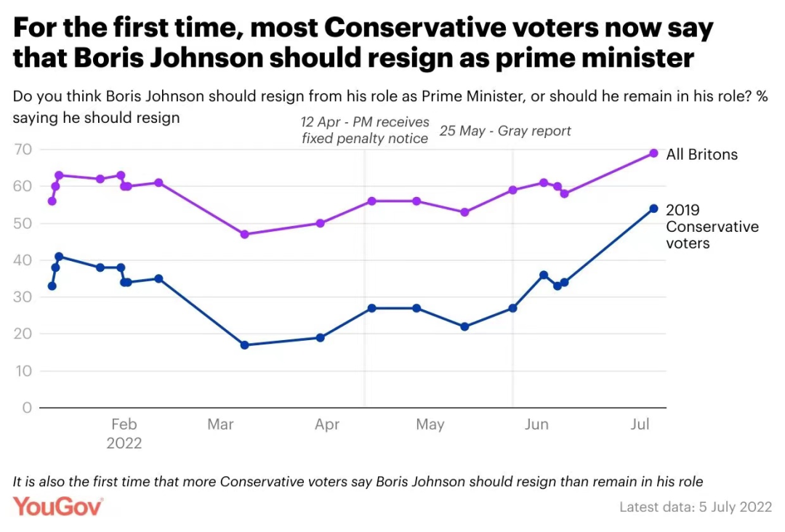This screenshot has height=532, width=785.
Task: Click the Jul axis label
Action: (640, 424)
